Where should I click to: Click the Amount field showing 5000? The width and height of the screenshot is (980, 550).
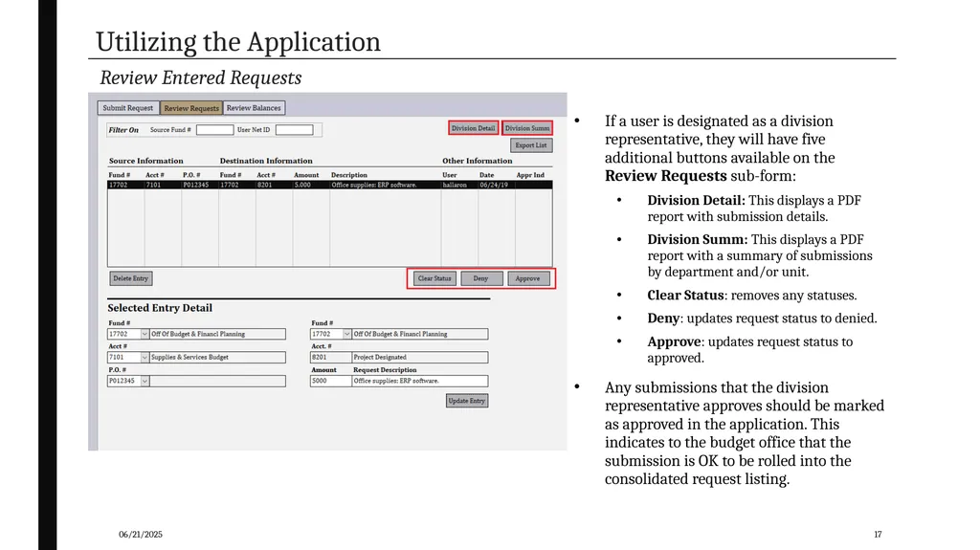point(330,381)
